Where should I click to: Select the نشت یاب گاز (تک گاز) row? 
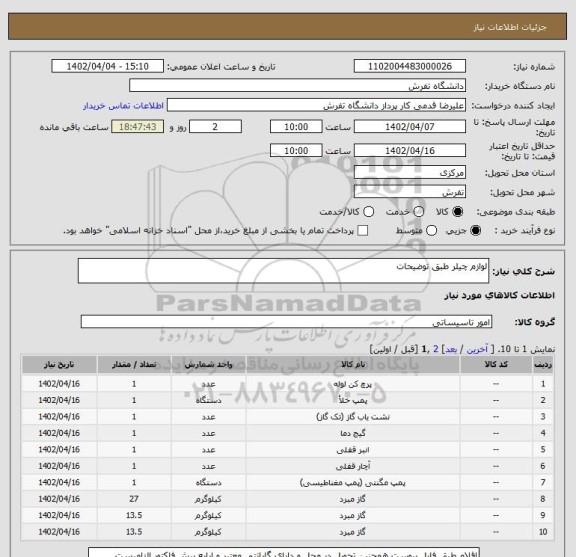pos(287,417)
